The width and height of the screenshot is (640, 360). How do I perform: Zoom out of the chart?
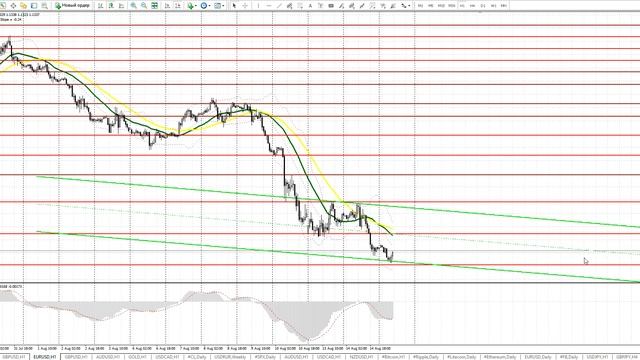tap(144, 6)
